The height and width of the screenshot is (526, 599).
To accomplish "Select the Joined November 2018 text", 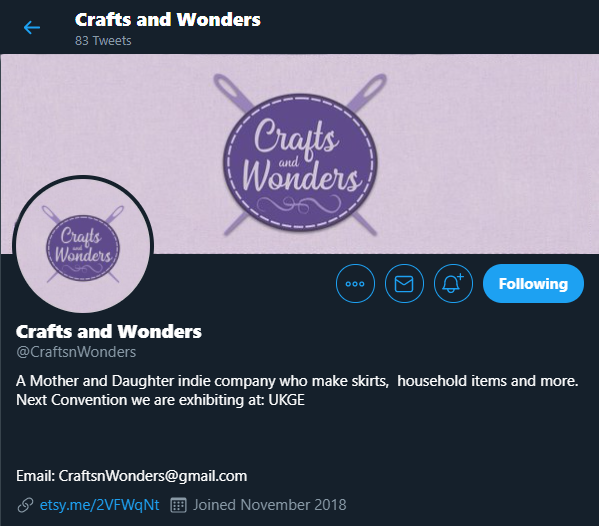I will pos(270,505).
